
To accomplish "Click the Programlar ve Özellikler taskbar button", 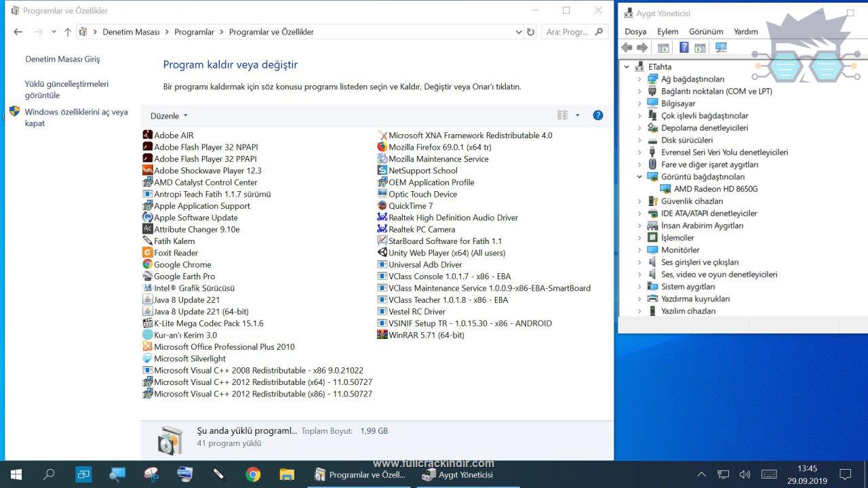I will tap(359, 474).
